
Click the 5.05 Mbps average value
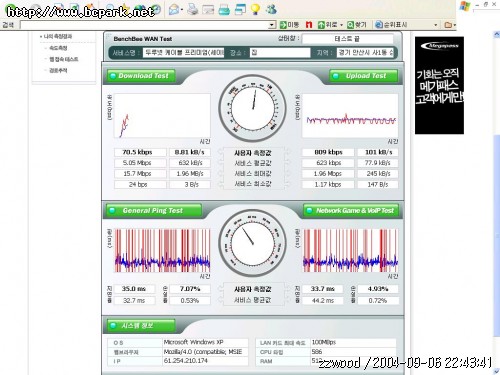pos(137,163)
